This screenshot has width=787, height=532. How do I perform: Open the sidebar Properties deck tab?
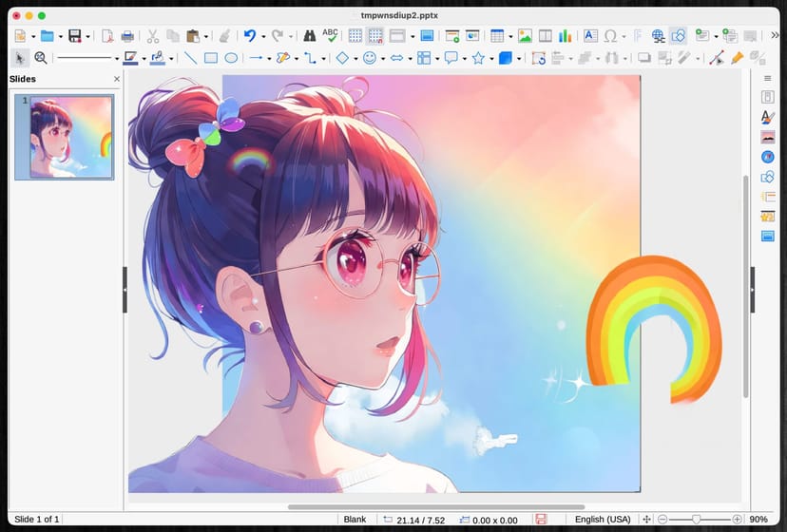pos(767,97)
